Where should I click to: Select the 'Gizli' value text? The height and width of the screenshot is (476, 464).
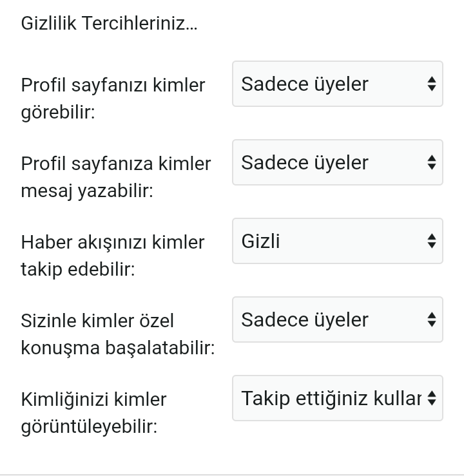(x=260, y=241)
